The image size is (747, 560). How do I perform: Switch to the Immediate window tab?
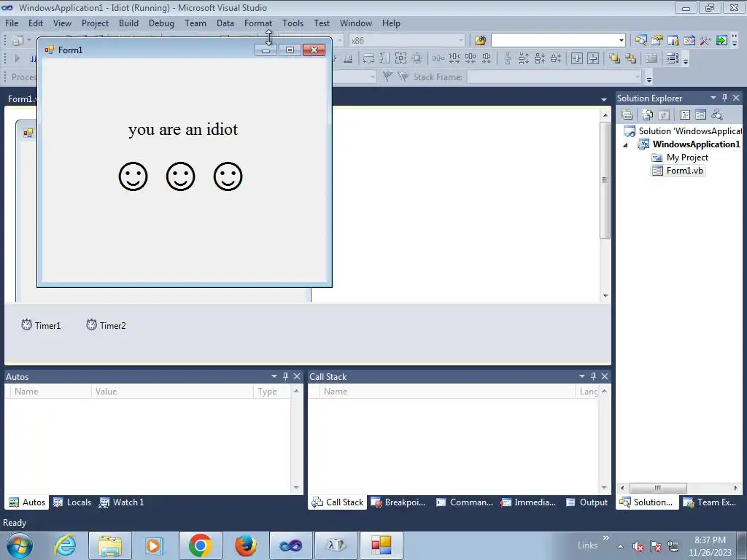(x=528, y=502)
